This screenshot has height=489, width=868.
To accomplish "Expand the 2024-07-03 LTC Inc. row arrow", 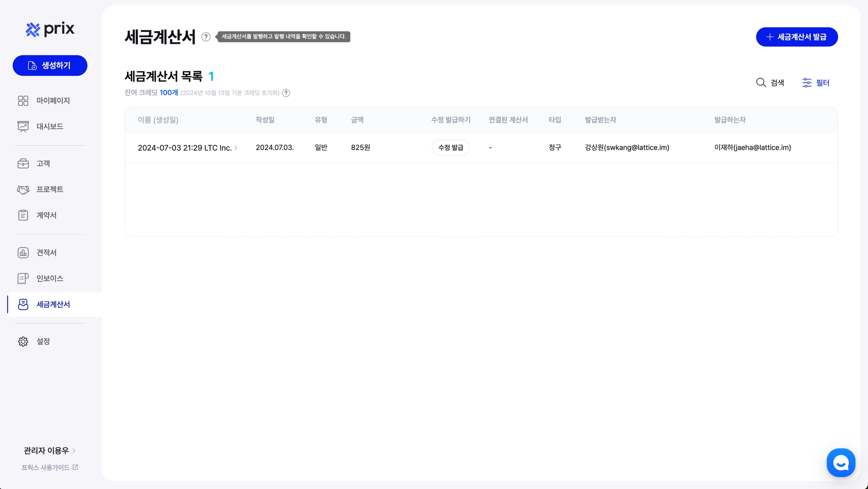I will click(x=236, y=148).
